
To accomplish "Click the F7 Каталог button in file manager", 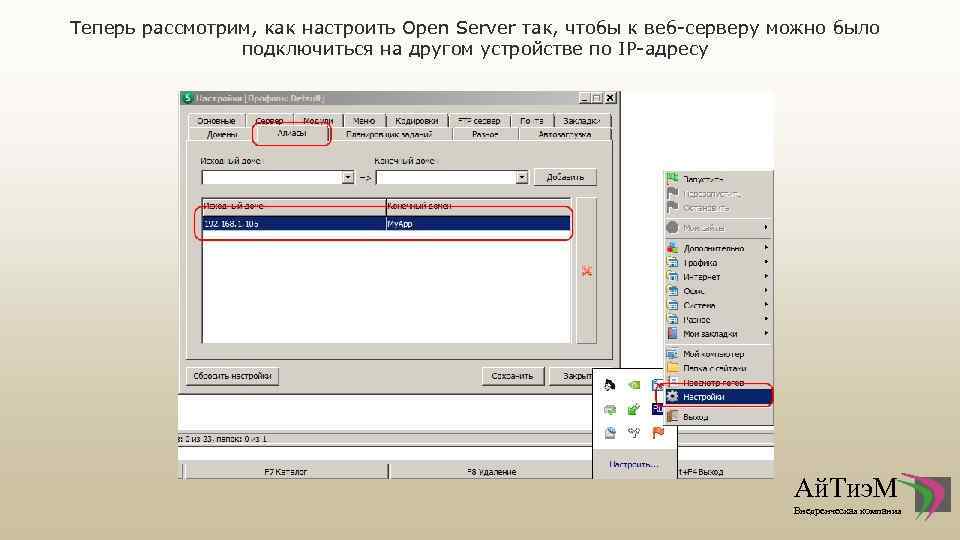I will point(285,472).
